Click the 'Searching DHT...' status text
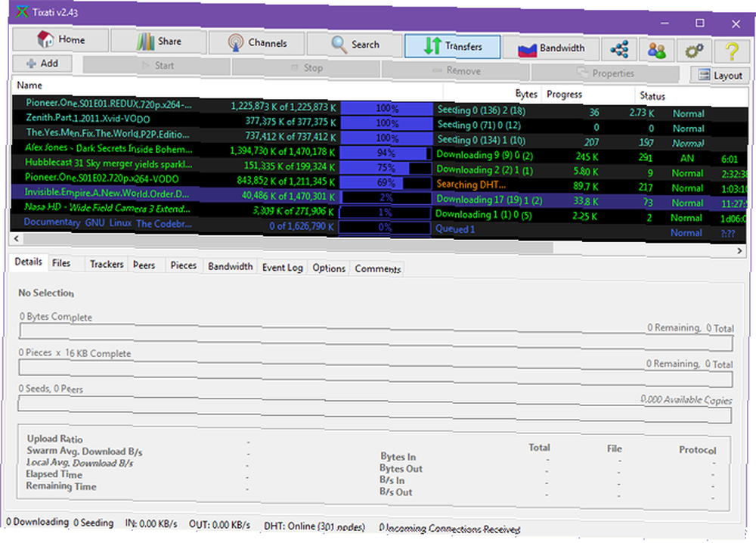 tap(470, 185)
